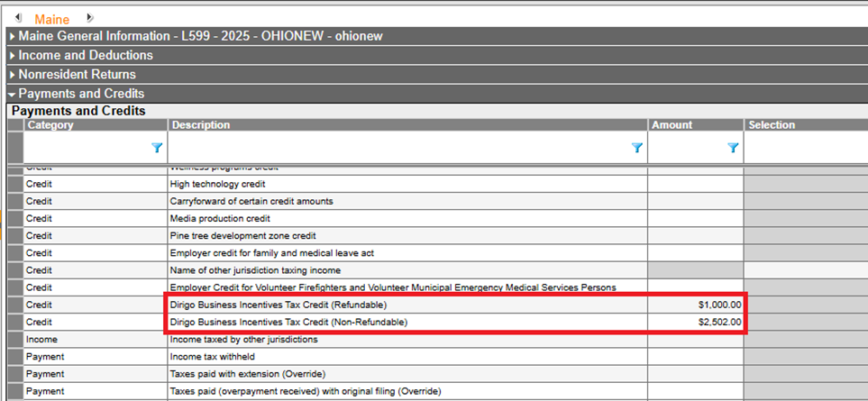
Task: Select the Maine state tab
Action: [x=52, y=19]
